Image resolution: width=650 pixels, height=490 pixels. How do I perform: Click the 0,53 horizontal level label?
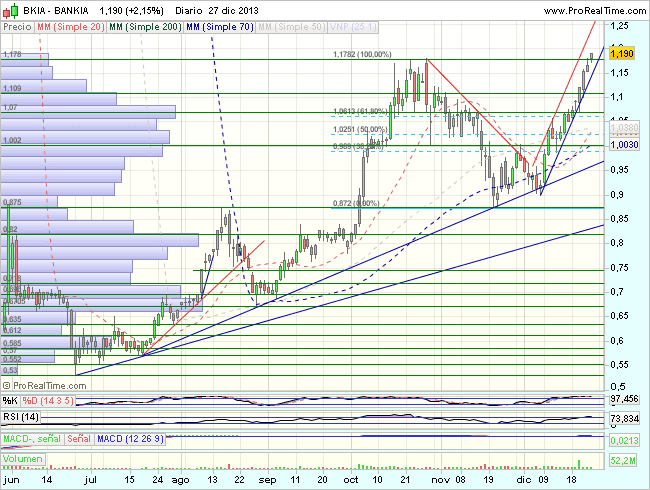10,370
